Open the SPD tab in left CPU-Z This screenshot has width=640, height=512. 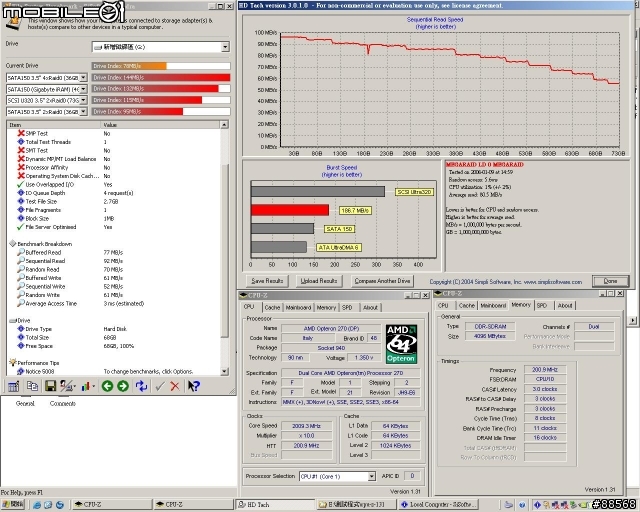click(347, 307)
